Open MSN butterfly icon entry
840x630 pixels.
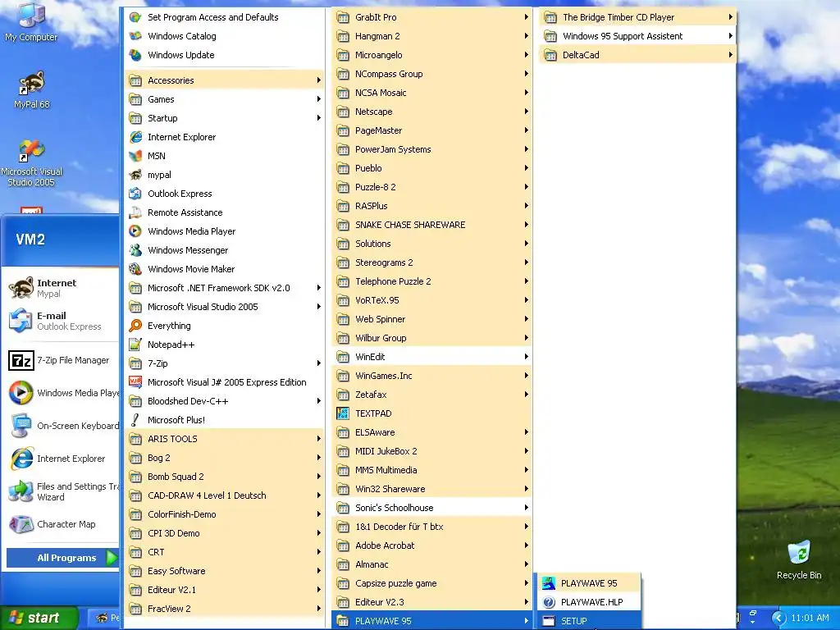click(x=135, y=156)
